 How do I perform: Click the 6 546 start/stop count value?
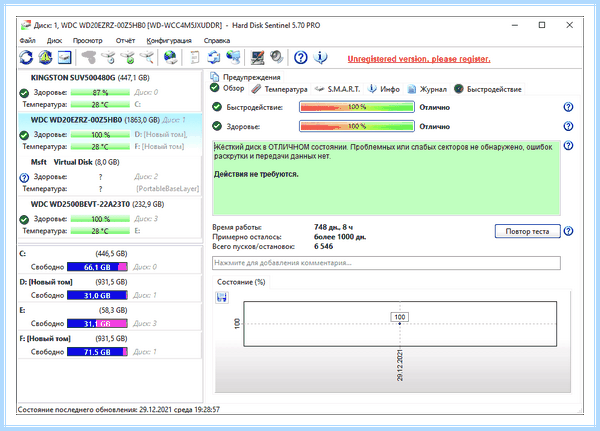[x=323, y=247]
